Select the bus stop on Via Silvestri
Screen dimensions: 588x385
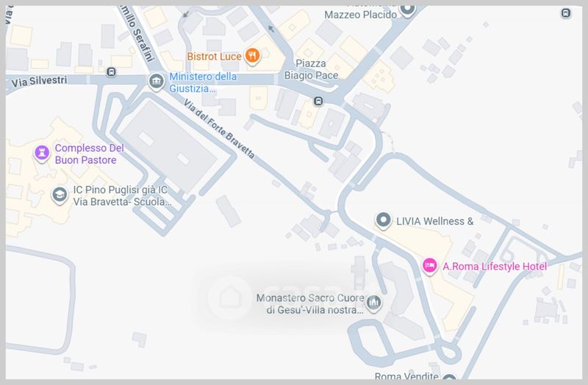coord(111,71)
